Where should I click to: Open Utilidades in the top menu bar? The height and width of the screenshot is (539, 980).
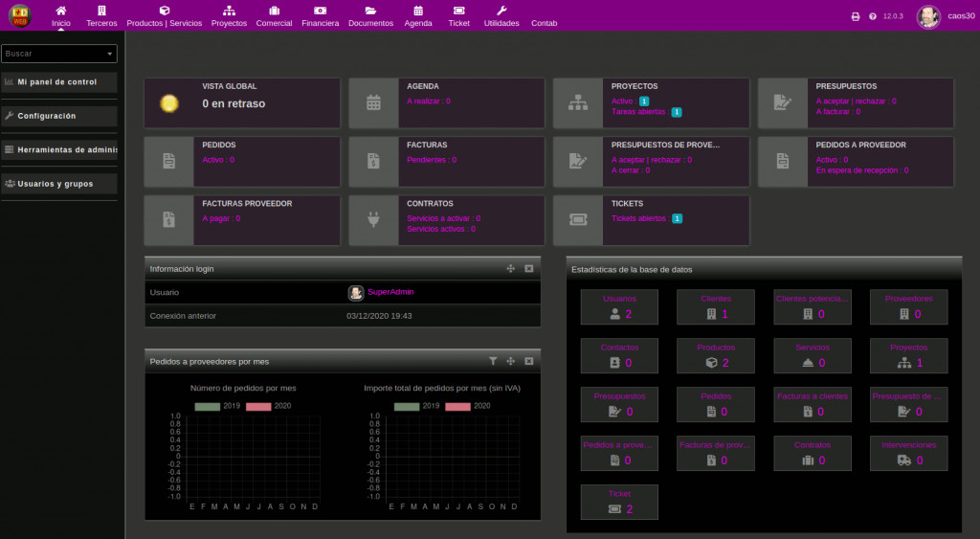pyautogui.click(x=501, y=16)
